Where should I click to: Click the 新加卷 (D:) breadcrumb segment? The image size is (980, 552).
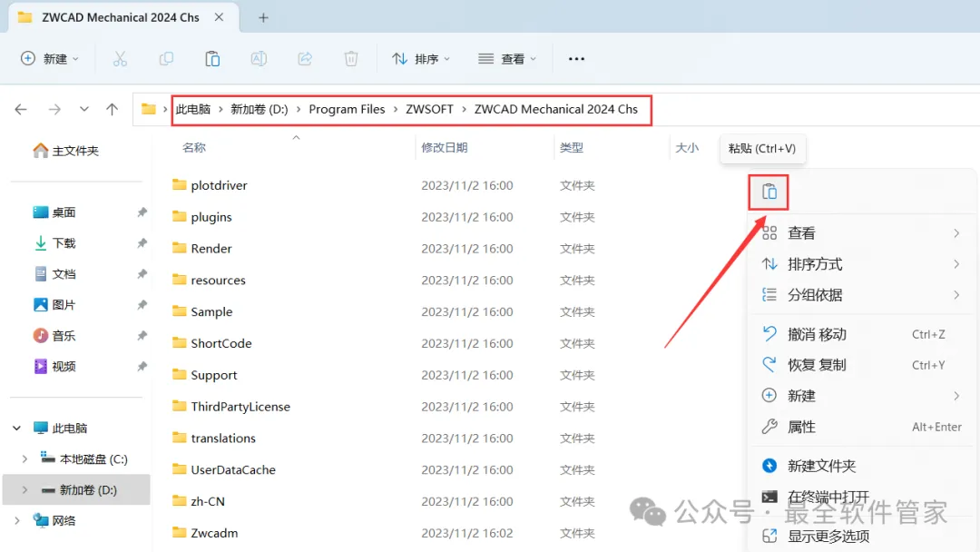(260, 109)
